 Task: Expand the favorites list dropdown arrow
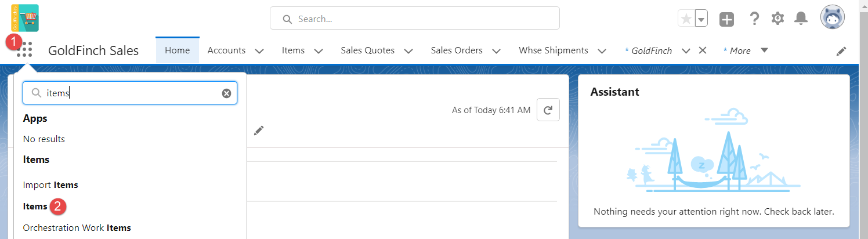pyautogui.click(x=701, y=19)
